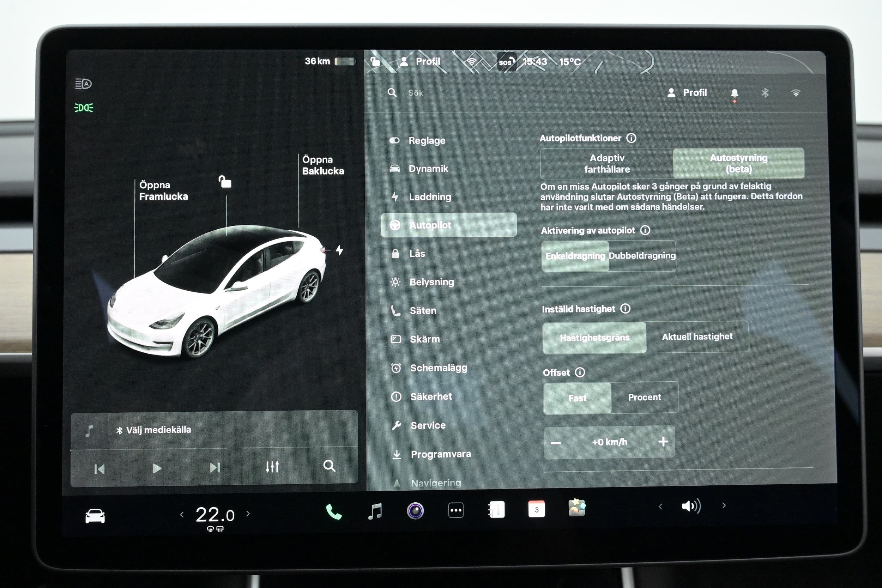Open Bluetooth settings icon in header

[765, 93]
